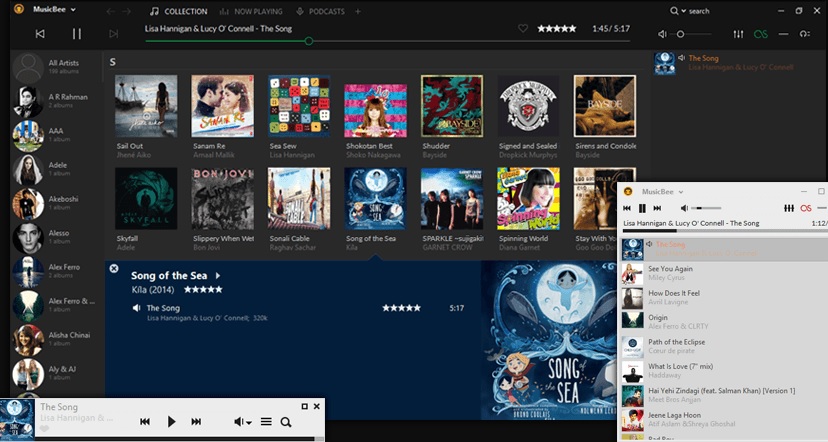Open the Sonali Cable album cover
This screenshot has width=828, height=442.
299,199
